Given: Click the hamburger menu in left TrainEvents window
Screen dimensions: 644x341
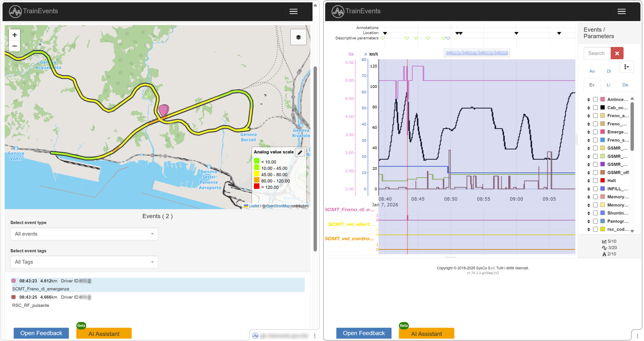Looking at the screenshot, I should click(x=293, y=11).
